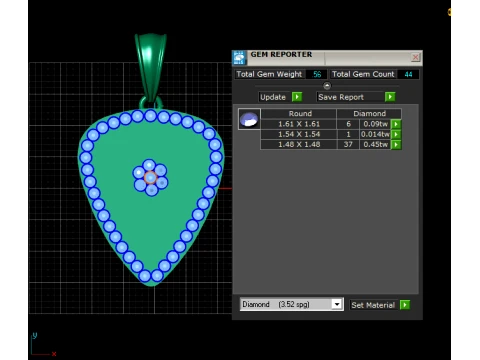Click the Set Material button

[x=373, y=305]
